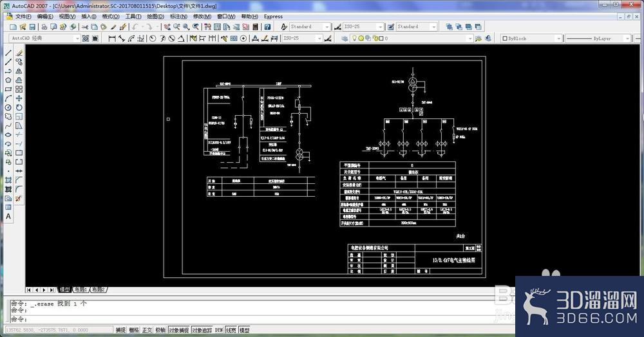Select the Array modify tool
644x337 pixels.
pyautogui.click(x=19, y=89)
